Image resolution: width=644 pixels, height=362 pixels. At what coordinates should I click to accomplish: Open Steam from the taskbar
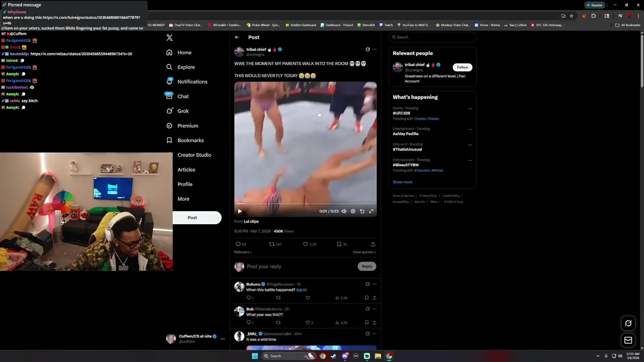coord(334,356)
